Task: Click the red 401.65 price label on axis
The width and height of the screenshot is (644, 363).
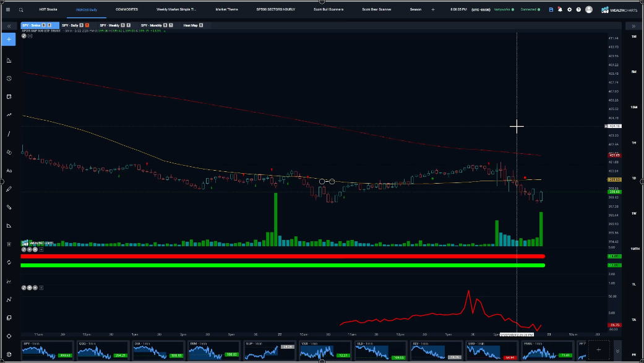Action: [x=614, y=155]
